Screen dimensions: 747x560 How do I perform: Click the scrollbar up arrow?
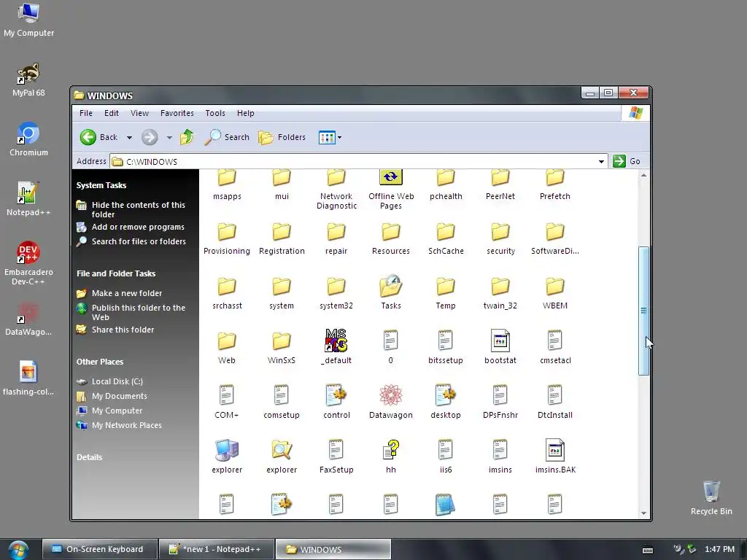pyautogui.click(x=643, y=175)
